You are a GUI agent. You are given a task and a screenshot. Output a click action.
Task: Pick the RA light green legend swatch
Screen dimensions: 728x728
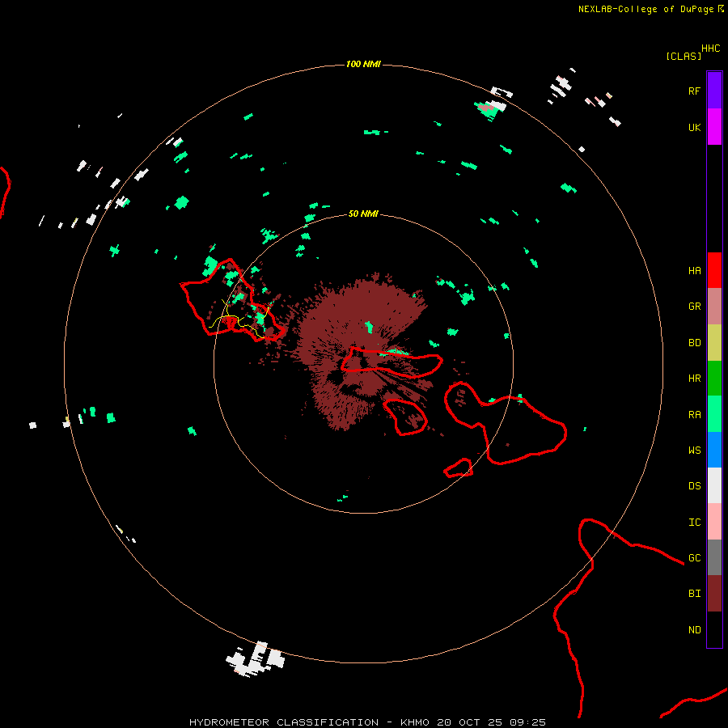coord(714,414)
